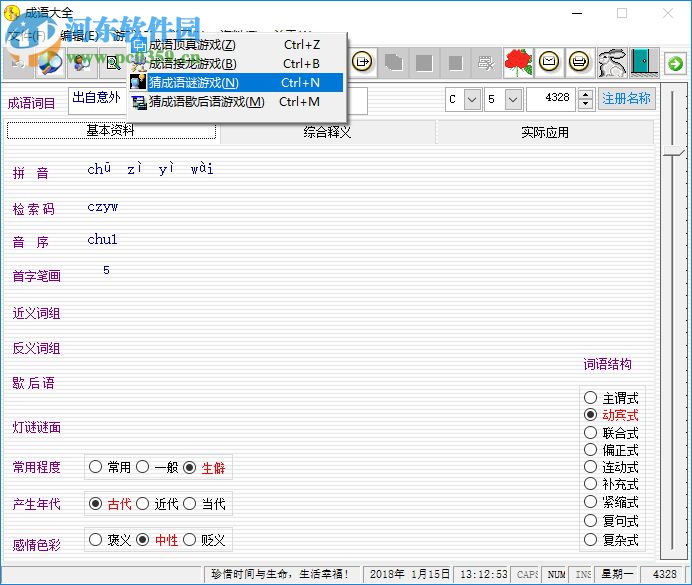
Task: Click the first gray square toolbar icon
Action: (424, 63)
